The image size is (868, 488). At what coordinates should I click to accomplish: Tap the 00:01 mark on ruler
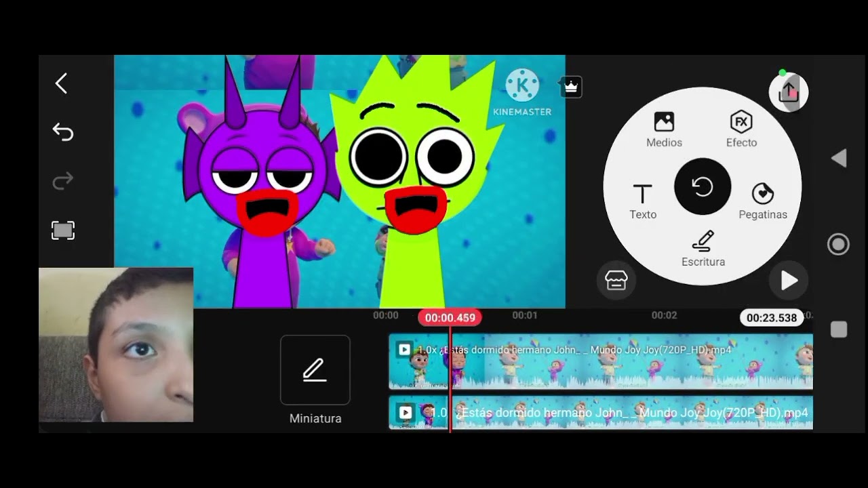click(x=525, y=315)
